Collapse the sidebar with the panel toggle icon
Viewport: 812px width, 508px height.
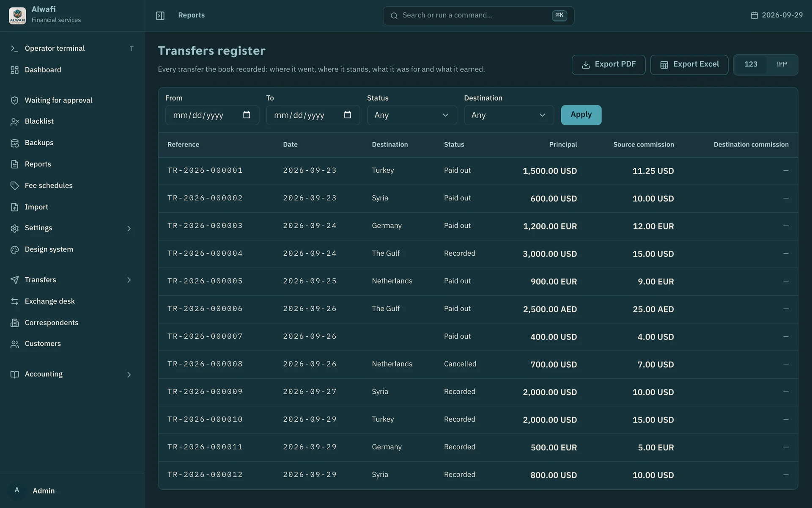click(x=160, y=16)
